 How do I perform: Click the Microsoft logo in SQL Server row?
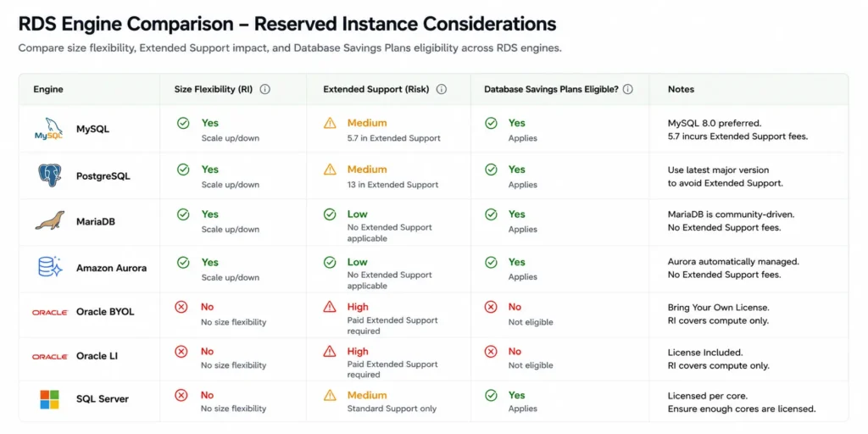click(x=49, y=399)
